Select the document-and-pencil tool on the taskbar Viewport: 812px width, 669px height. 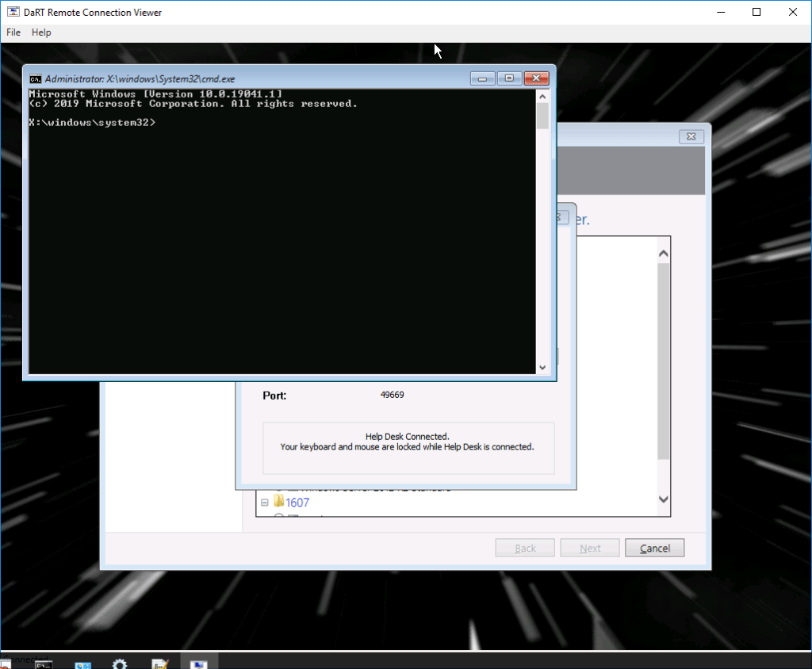pyautogui.click(x=159, y=663)
